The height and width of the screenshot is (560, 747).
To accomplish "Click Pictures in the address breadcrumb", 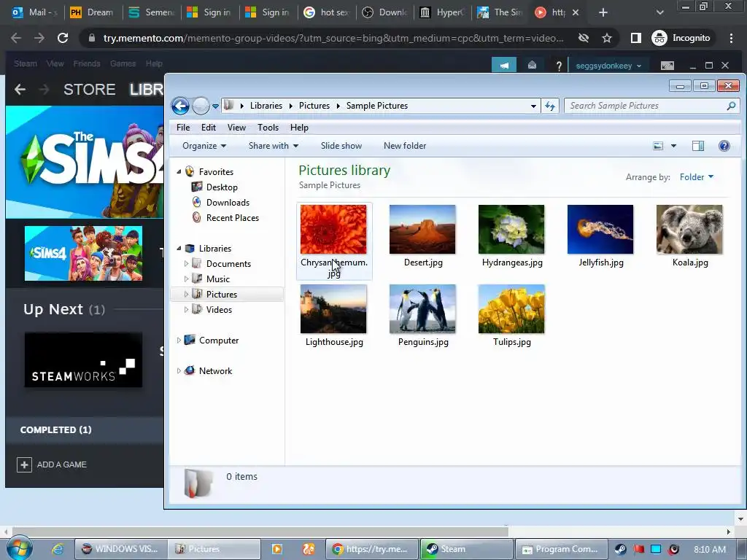I will click(314, 106).
